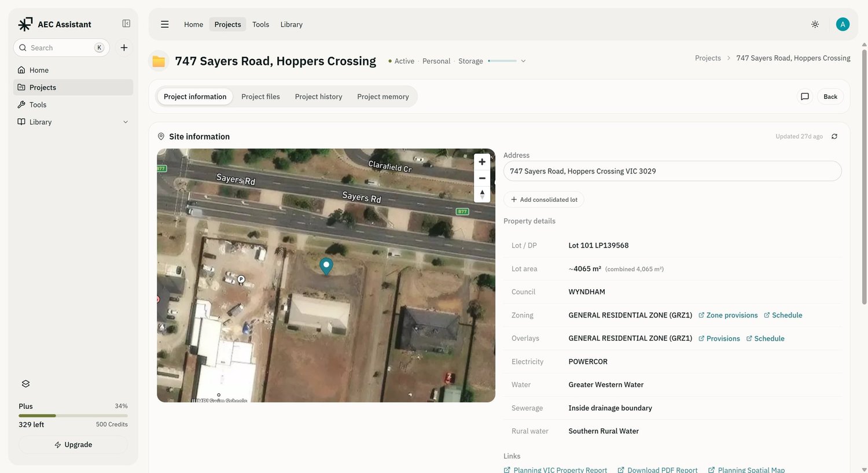This screenshot has width=868, height=473.
Task: Expand project status dropdown chevron
Action: point(523,61)
